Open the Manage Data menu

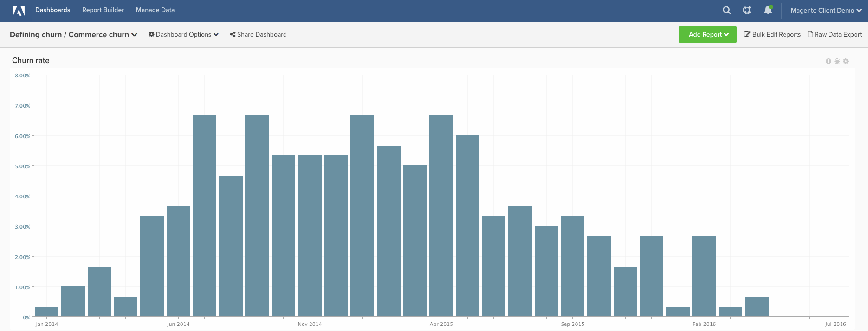coord(155,10)
